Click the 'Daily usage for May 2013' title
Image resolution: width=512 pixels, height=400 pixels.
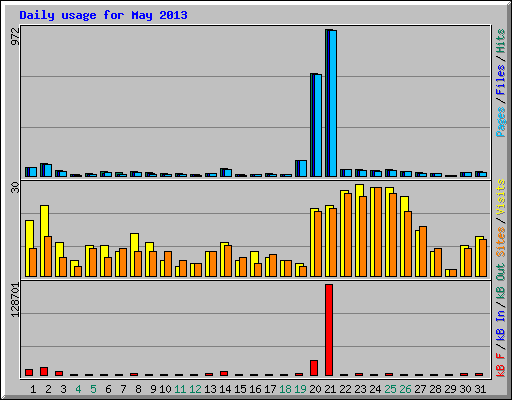pyautogui.click(x=103, y=15)
